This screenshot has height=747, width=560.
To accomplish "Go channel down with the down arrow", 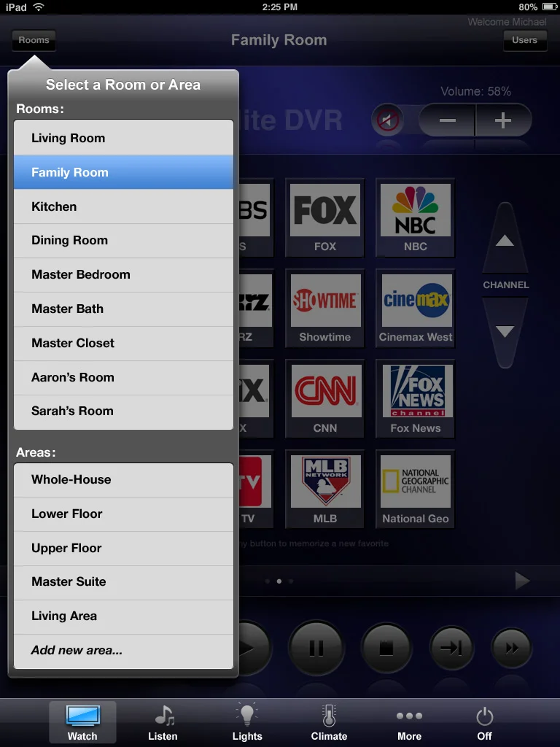I will pyautogui.click(x=505, y=332).
